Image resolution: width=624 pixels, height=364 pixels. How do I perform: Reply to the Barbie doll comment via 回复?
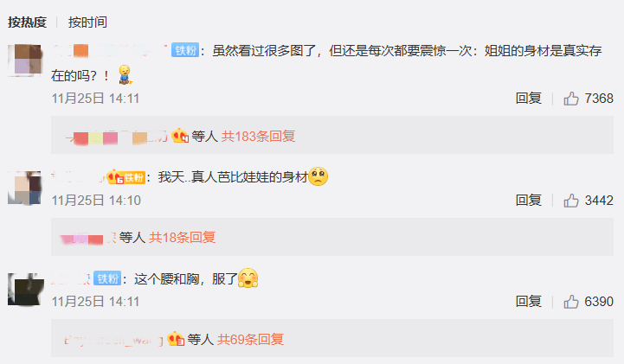coord(529,201)
